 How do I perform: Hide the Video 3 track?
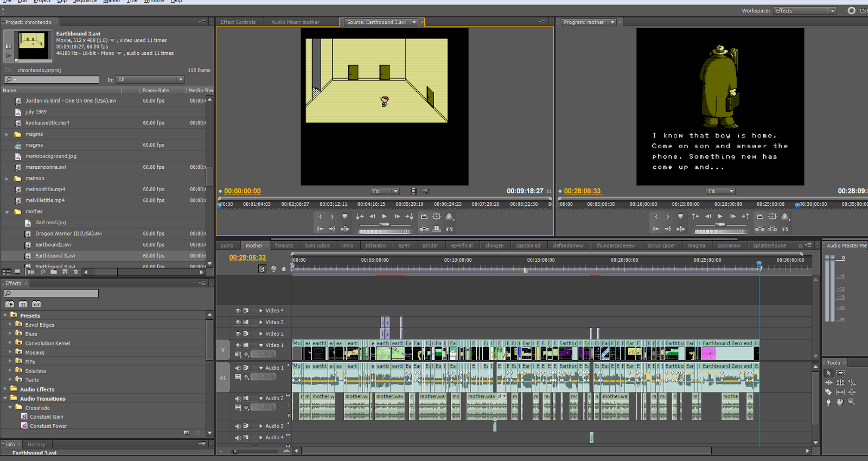pos(238,322)
